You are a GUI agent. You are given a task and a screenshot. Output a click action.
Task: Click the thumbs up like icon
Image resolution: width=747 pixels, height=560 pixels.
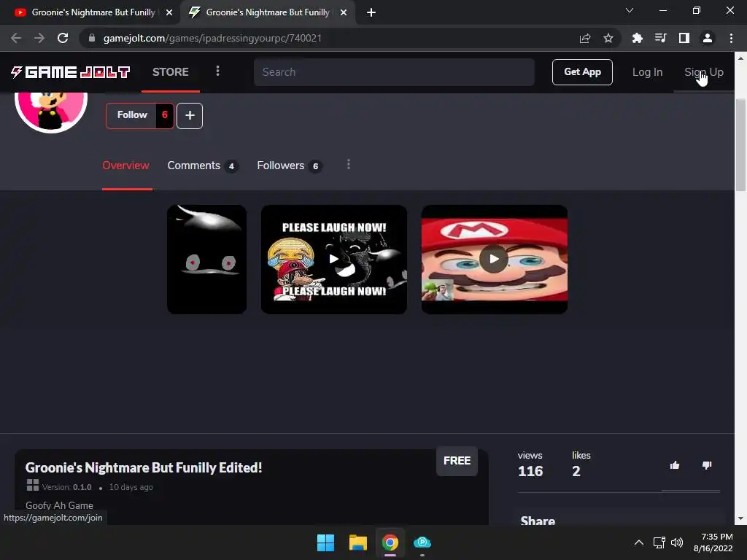point(675,465)
